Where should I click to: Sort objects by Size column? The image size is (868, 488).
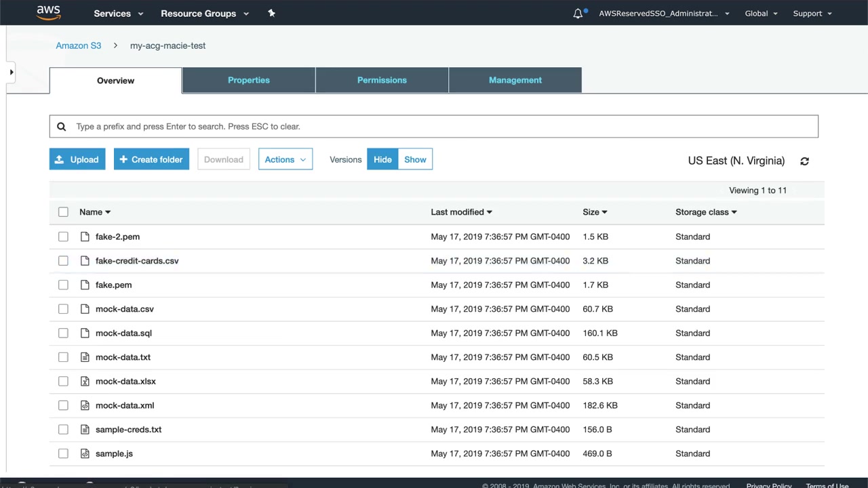(595, 212)
